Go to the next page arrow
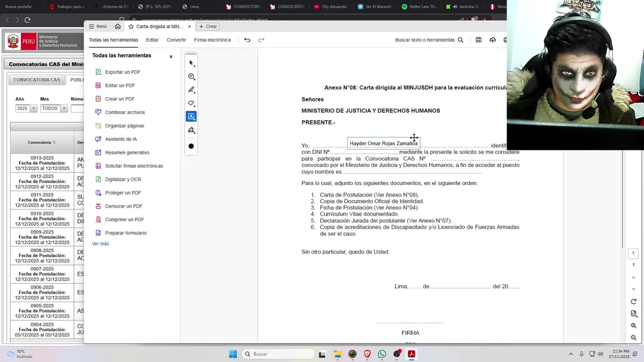 pyautogui.click(x=633, y=289)
